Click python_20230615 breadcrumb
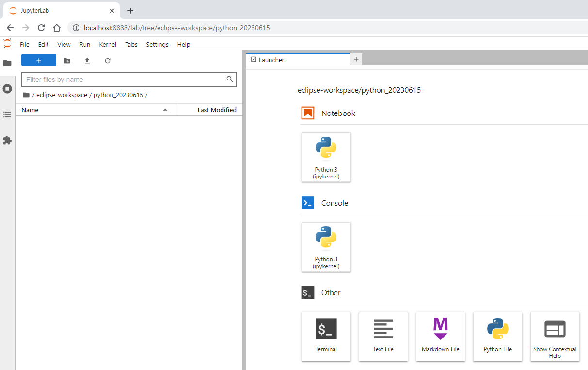Viewport: 588px width, 370px height. tap(118, 95)
